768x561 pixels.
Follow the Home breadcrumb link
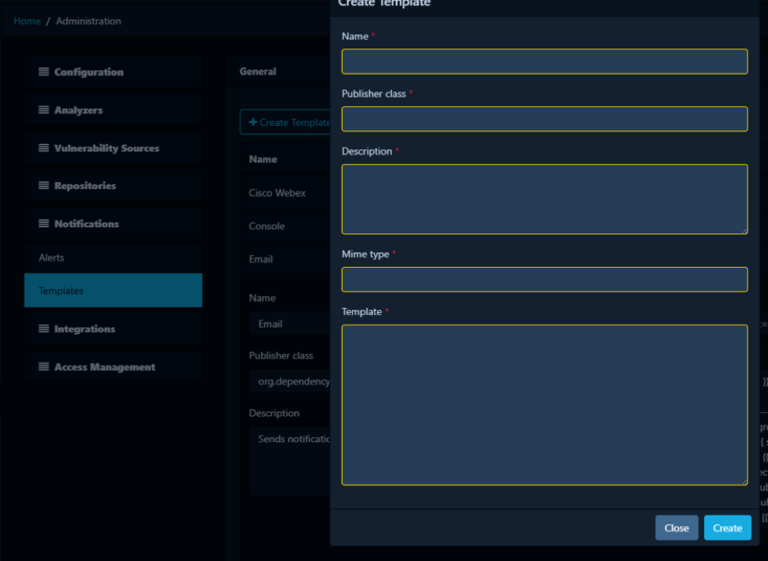pyautogui.click(x=27, y=21)
